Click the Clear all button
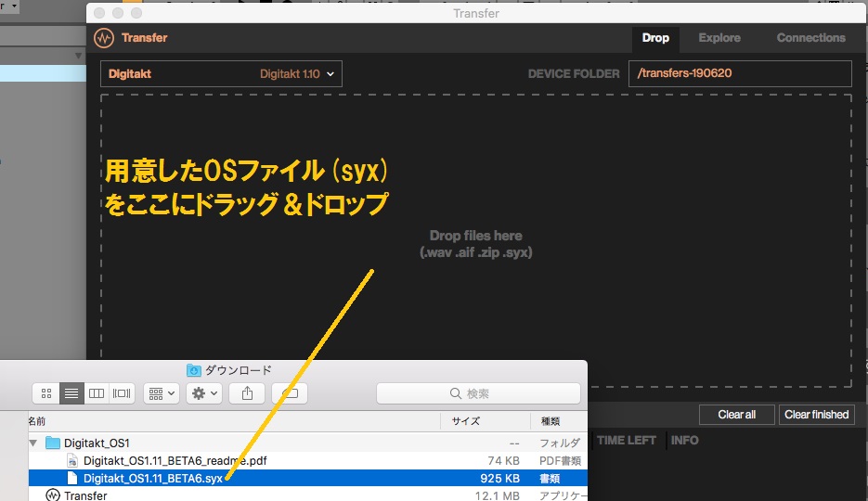Image resolution: width=868 pixels, height=501 pixels. click(x=736, y=415)
